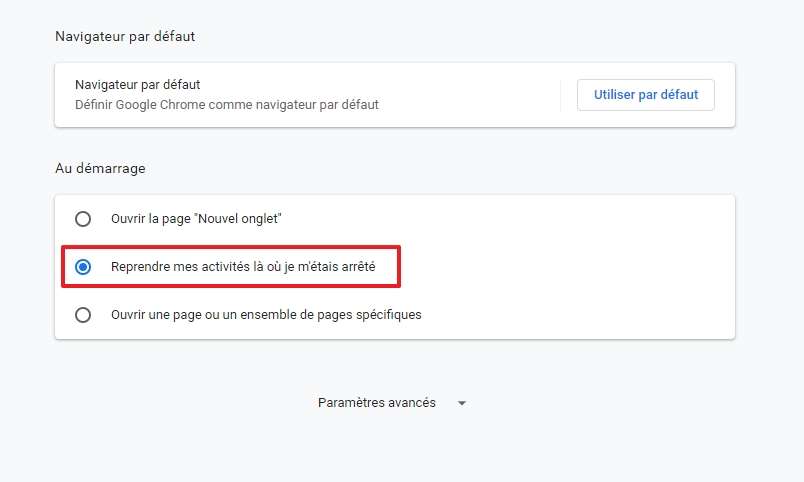
Task: Click the "Utiliser par défaut" button
Action: [645, 95]
